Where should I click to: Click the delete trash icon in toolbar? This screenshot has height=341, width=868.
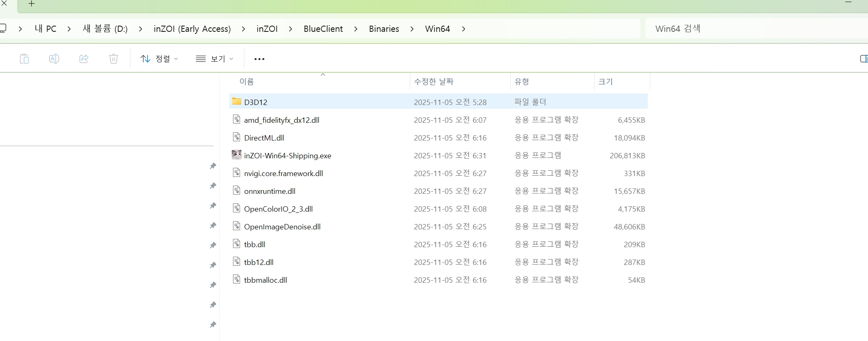coord(114,59)
